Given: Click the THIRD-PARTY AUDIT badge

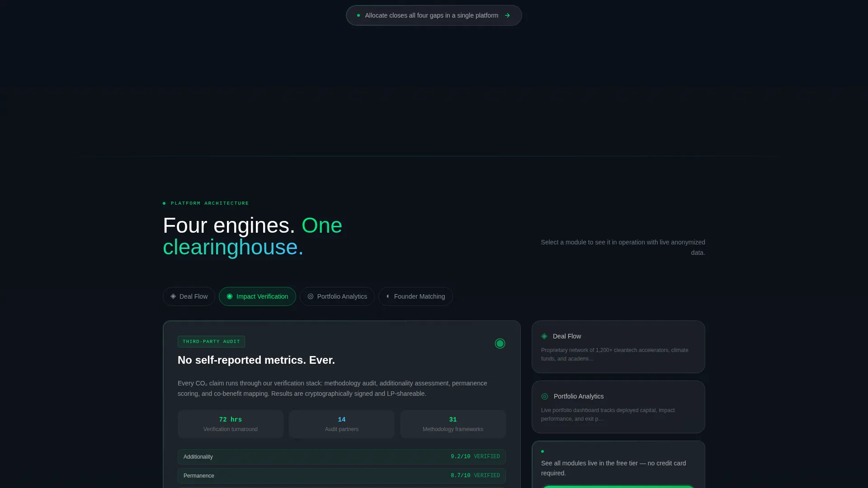Looking at the screenshot, I should point(211,342).
